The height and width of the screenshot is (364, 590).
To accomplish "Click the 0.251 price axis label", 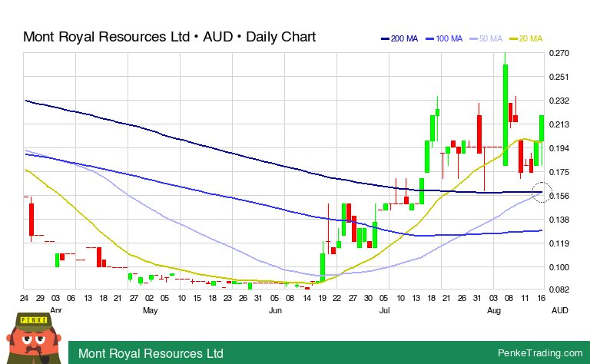I will (x=559, y=77).
